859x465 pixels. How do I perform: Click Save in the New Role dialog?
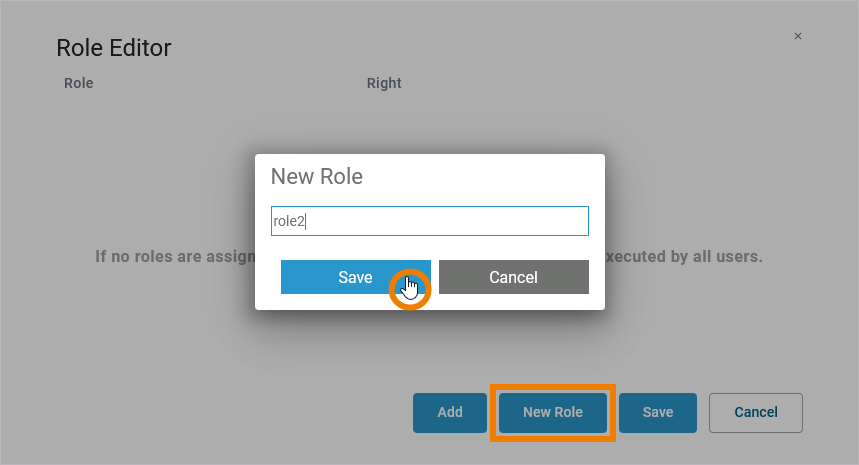coord(355,277)
